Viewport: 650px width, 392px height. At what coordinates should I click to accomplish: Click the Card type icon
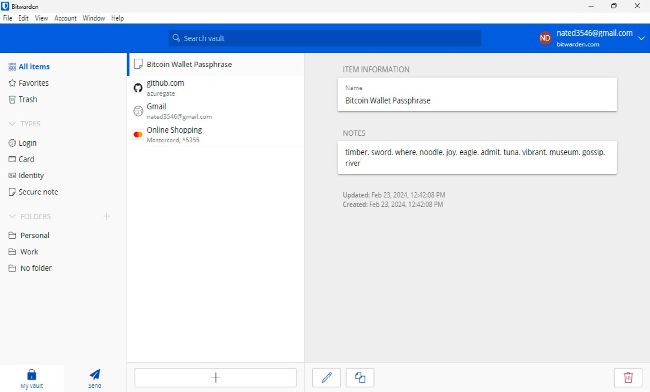pyautogui.click(x=12, y=159)
